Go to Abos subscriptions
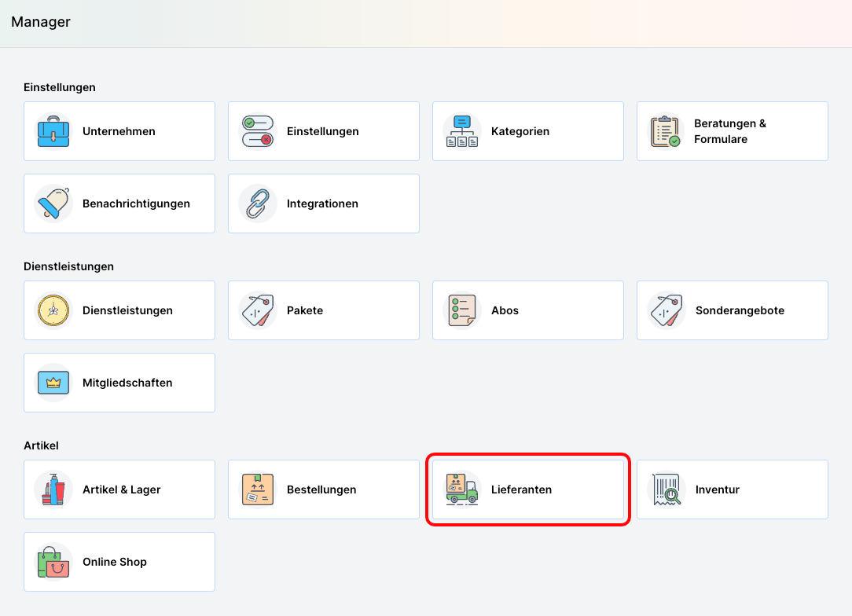The width and height of the screenshot is (852, 616). coord(528,310)
